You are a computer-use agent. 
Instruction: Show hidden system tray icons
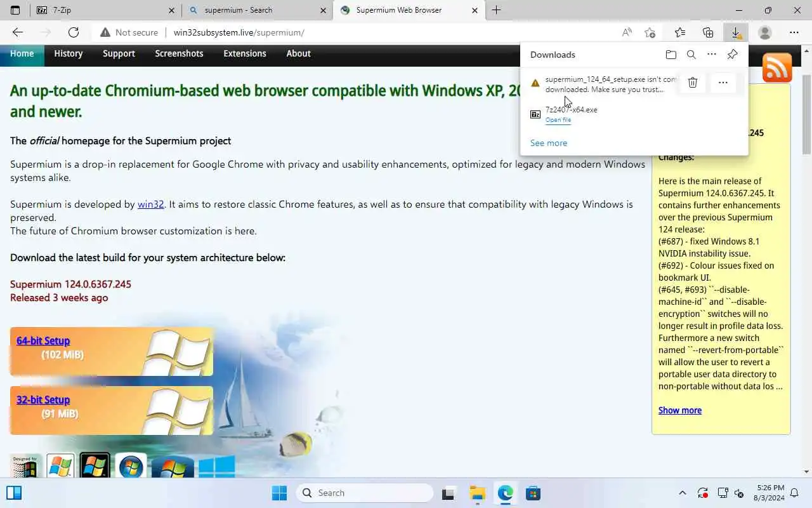[x=683, y=493]
